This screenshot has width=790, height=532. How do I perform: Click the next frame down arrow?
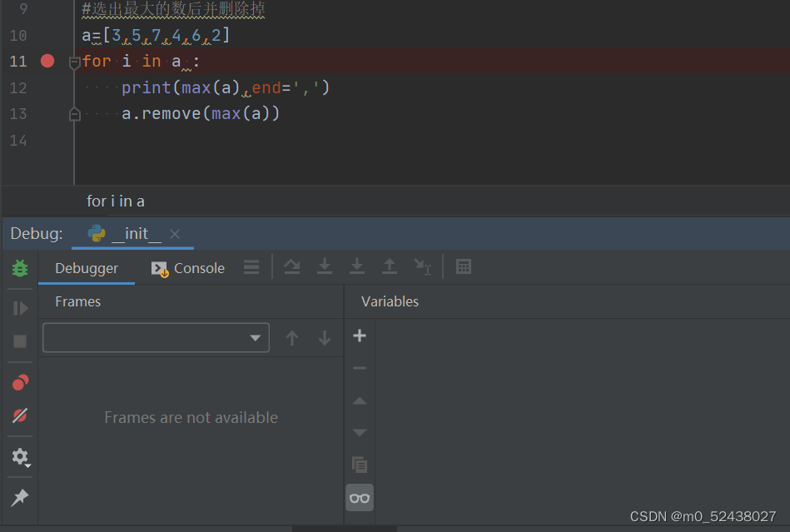tap(325, 337)
